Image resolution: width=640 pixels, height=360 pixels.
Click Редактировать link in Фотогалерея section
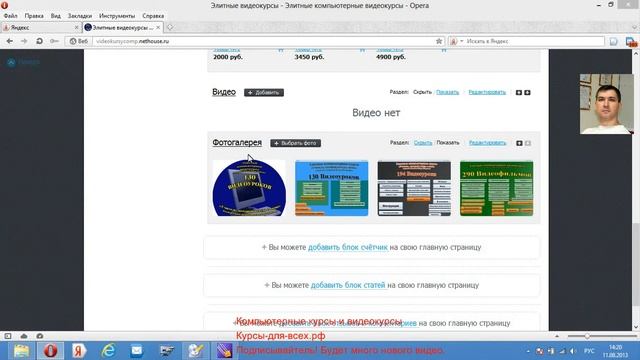(x=487, y=143)
